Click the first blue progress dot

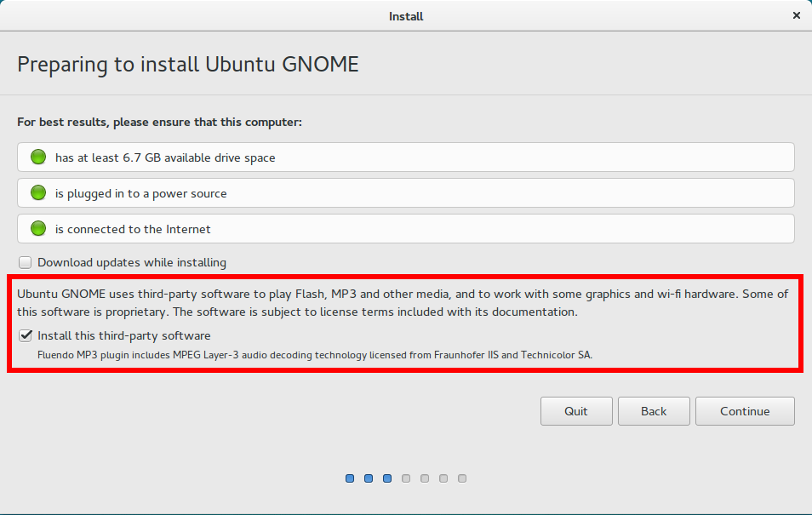[350, 478]
